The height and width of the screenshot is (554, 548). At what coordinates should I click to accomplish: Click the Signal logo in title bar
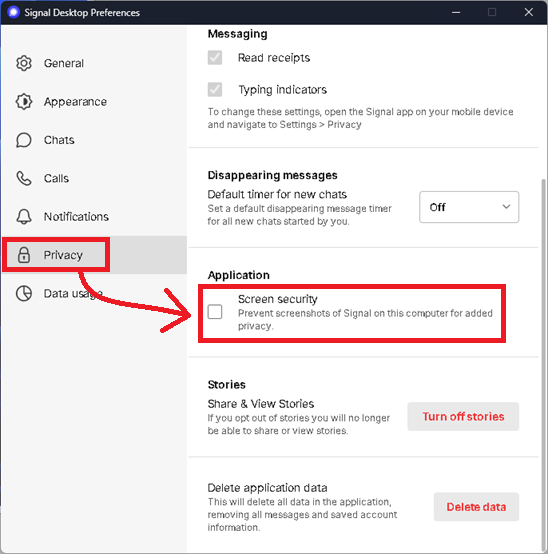point(13,12)
